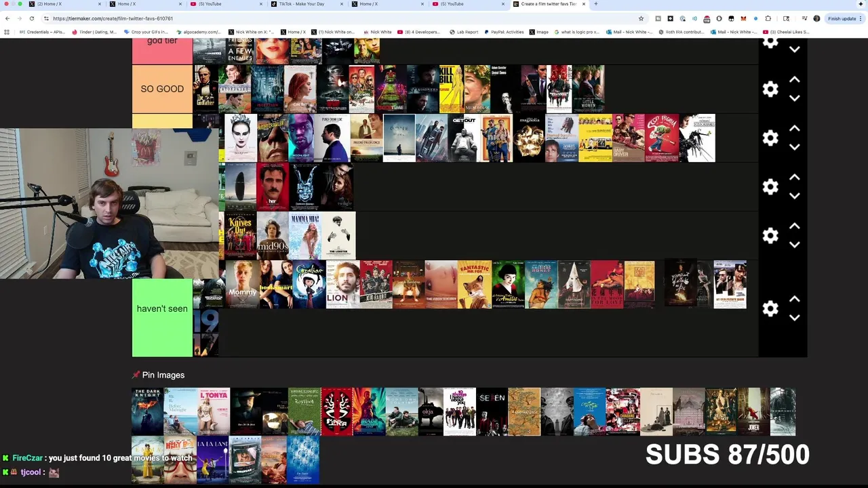Image resolution: width=868 pixels, height=488 pixels.
Task: Move god tier row down with arrow
Action: point(795,49)
